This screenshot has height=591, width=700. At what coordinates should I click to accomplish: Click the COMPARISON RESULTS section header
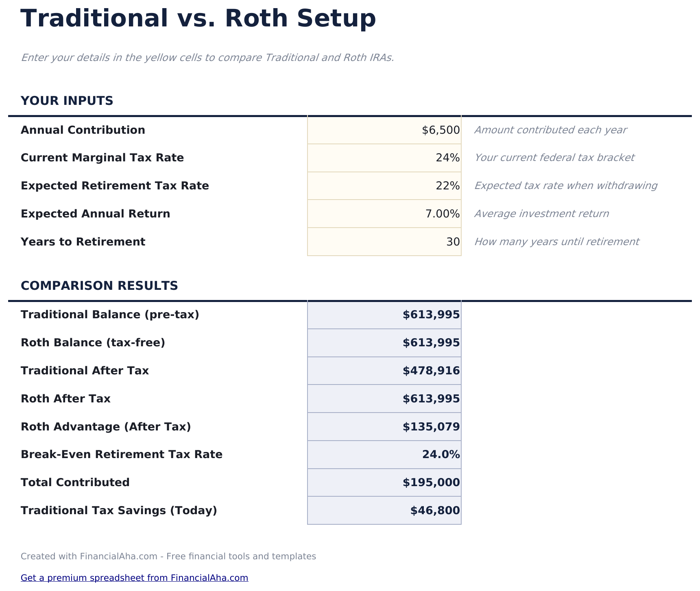point(99,286)
